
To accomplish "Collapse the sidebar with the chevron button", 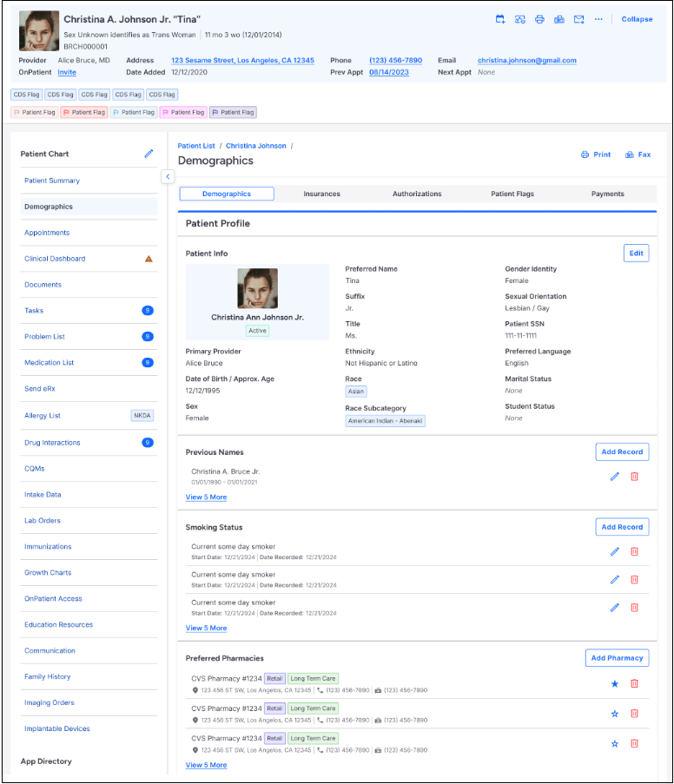I will point(168,176).
